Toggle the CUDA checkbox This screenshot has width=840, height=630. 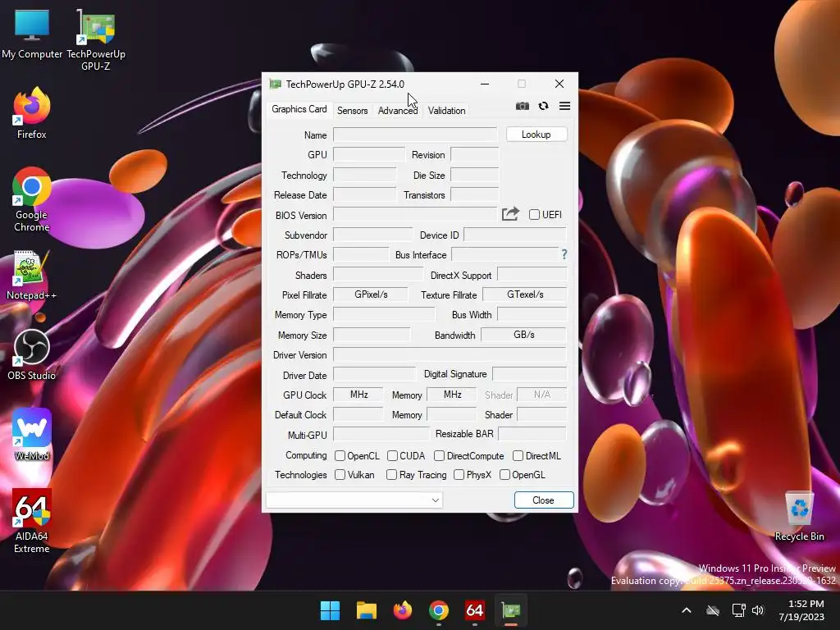392,455
